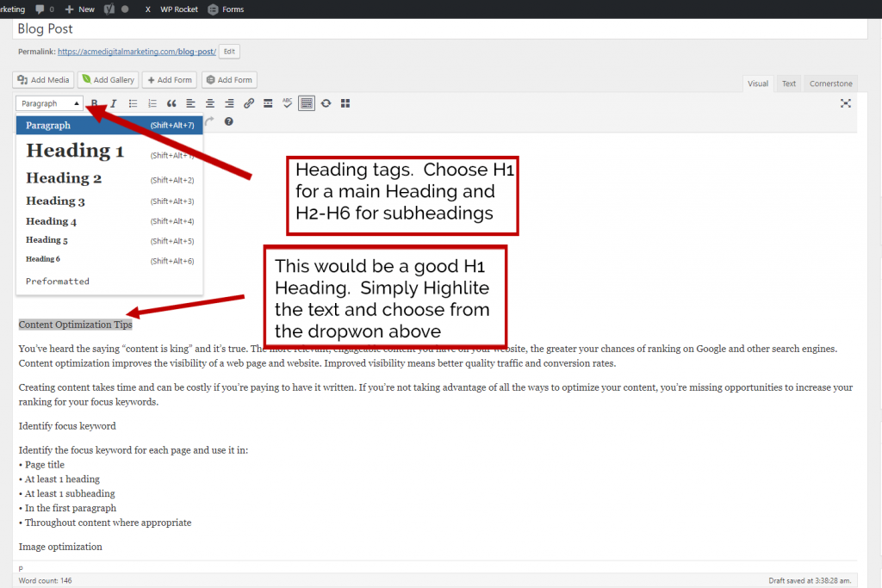Image resolution: width=882 pixels, height=588 pixels.
Task: Open the Cornerstone tab
Action: click(x=830, y=84)
